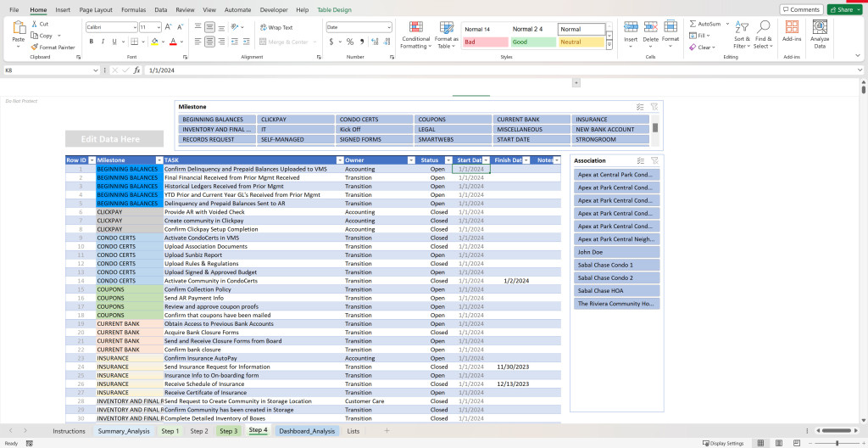Click the Copy icon
The height and width of the screenshot is (448, 868).
(x=34, y=36)
